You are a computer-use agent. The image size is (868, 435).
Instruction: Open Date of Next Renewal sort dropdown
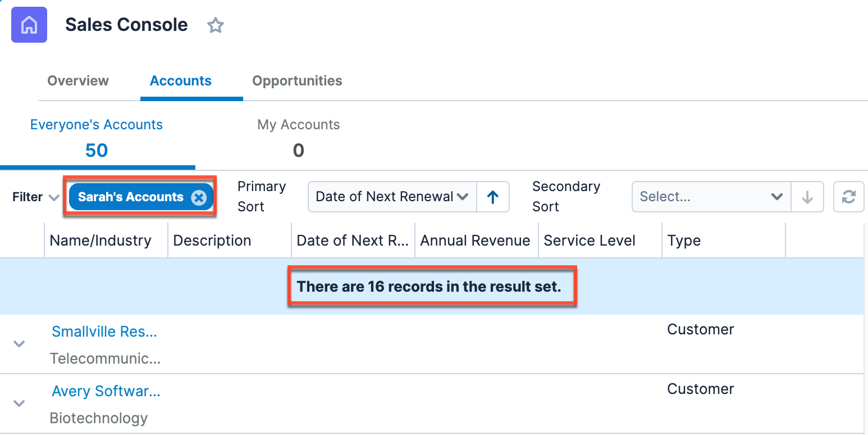(x=392, y=197)
